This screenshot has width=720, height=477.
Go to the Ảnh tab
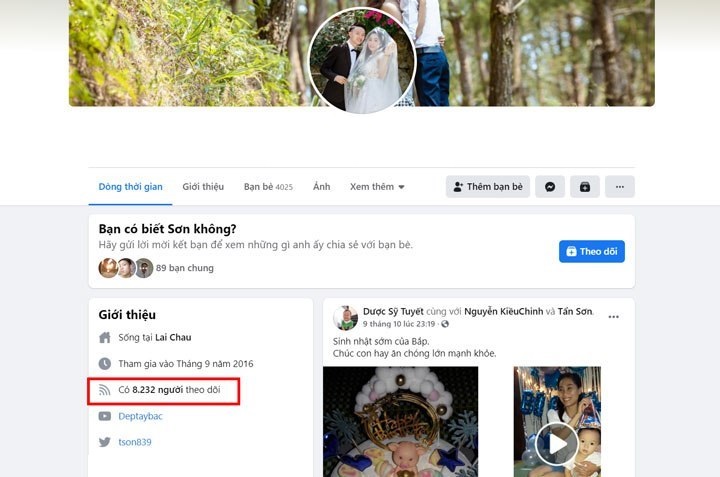coord(321,187)
